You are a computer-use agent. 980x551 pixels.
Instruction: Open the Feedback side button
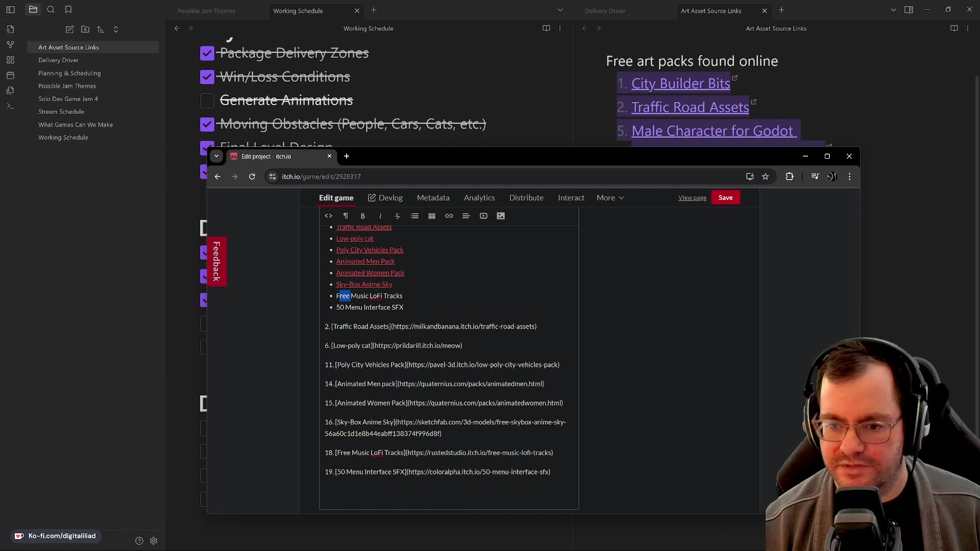pyautogui.click(x=216, y=261)
